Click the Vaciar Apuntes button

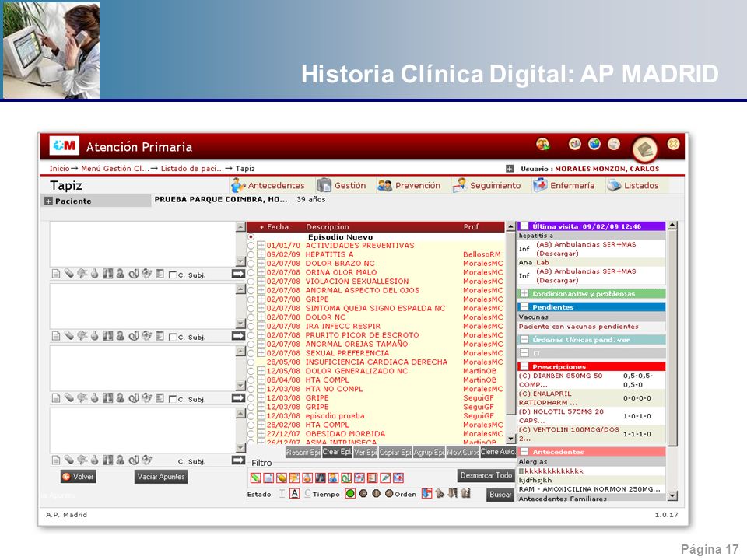click(161, 477)
